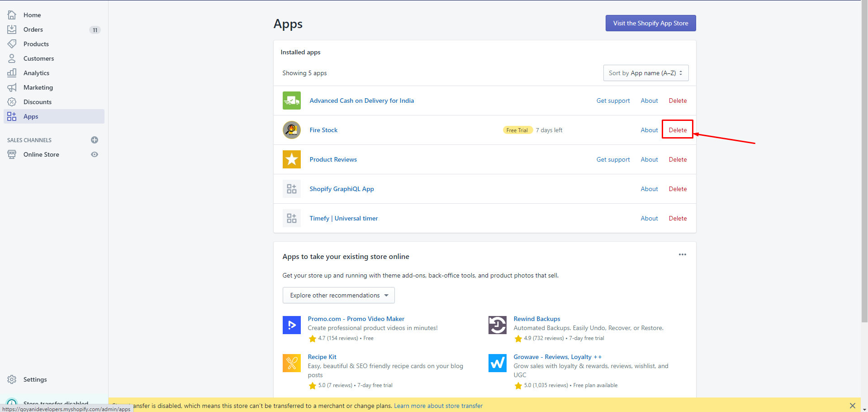Open Shopify GraphiQL App

coord(342,189)
